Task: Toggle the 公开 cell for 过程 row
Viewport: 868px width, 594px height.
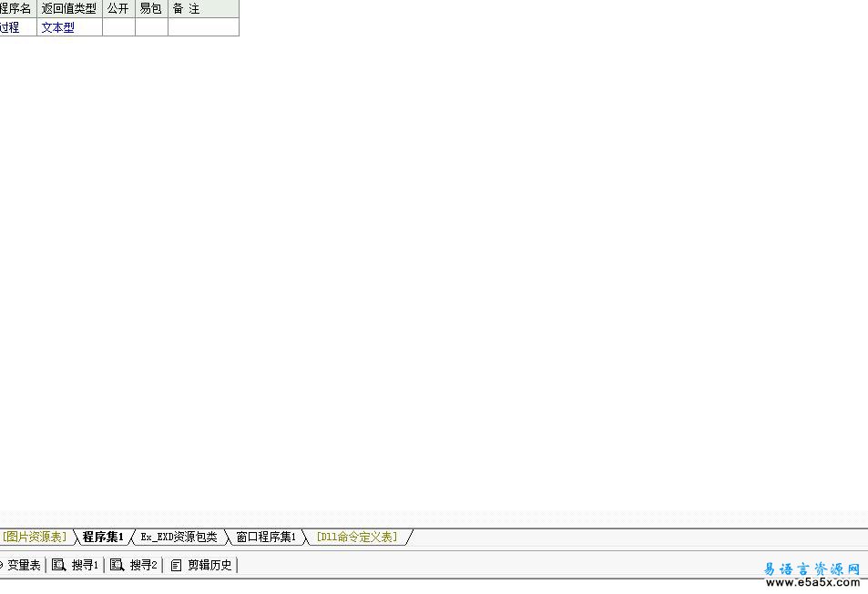Action: pyautogui.click(x=118, y=27)
